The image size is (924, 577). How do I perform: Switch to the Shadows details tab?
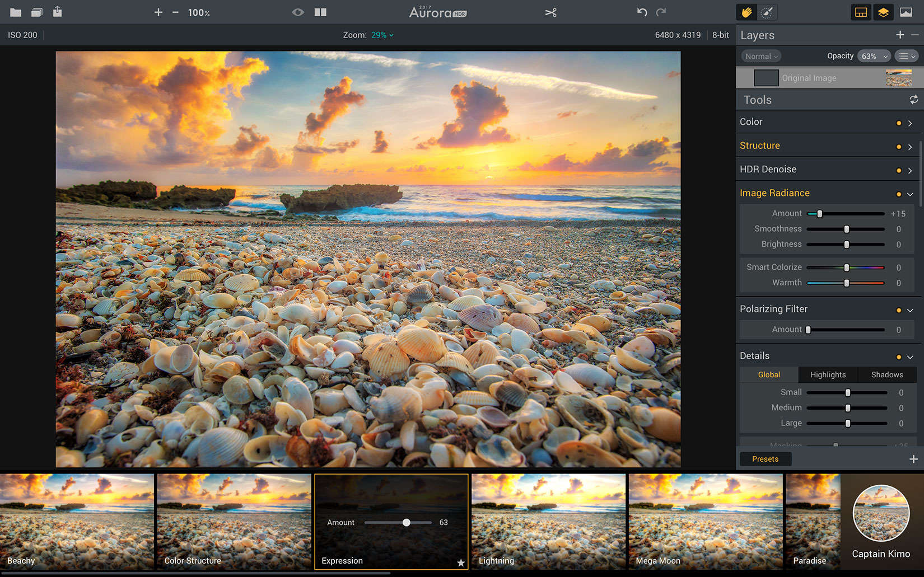coord(886,374)
